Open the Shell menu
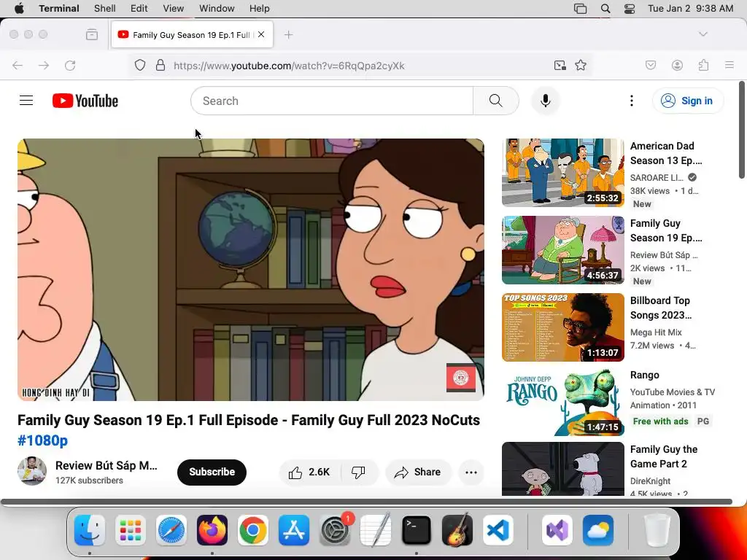The height and width of the screenshot is (560, 747). coord(105,8)
